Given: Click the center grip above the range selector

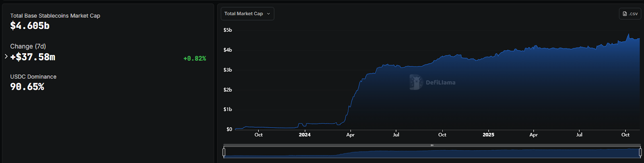Looking at the screenshot, I should pyautogui.click(x=432, y=145).
